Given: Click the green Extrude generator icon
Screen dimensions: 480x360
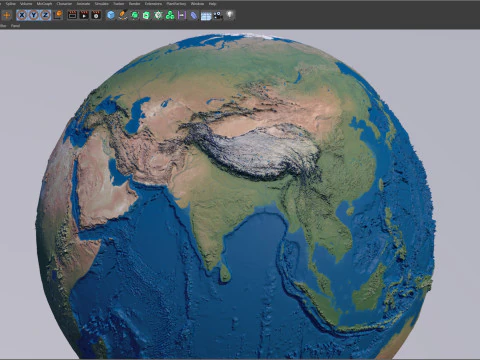Looking at the screenshot, I should (x=146, y=15).
